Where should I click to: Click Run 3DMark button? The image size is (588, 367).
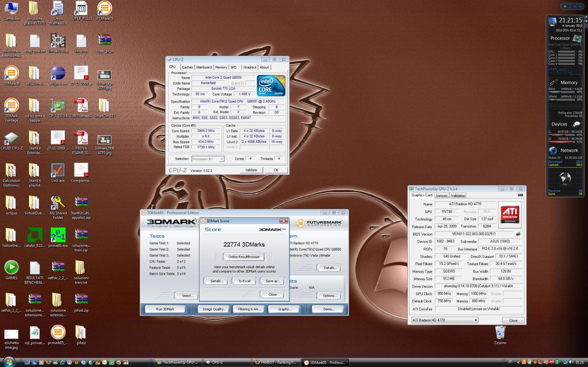pyautogui.click(x=165, y=309)
